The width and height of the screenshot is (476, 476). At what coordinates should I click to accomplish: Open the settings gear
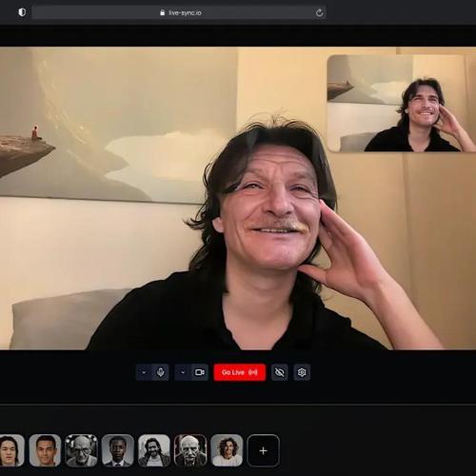coord(302,372)
